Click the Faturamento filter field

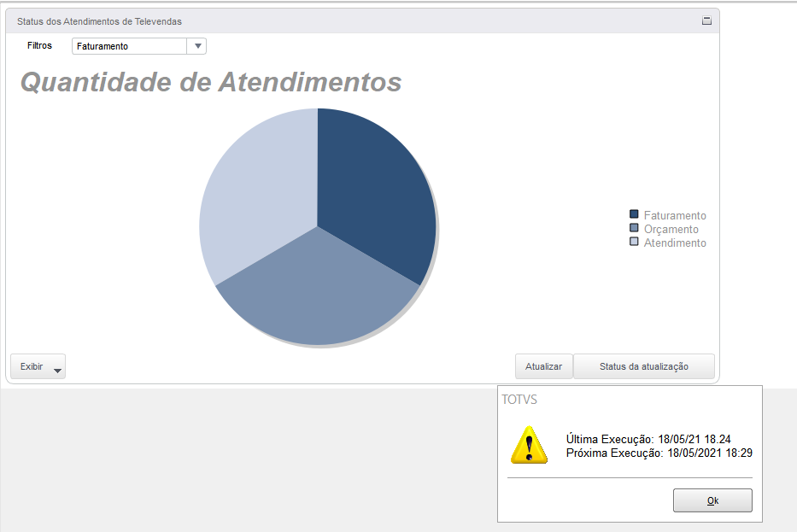tap(130, 46)
